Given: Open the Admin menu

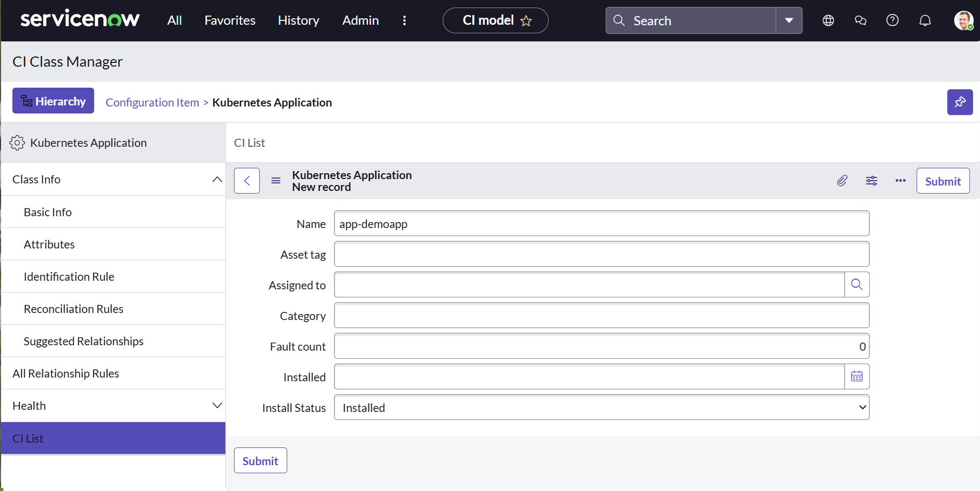Looking at the screenshot, I should point(360,20).
